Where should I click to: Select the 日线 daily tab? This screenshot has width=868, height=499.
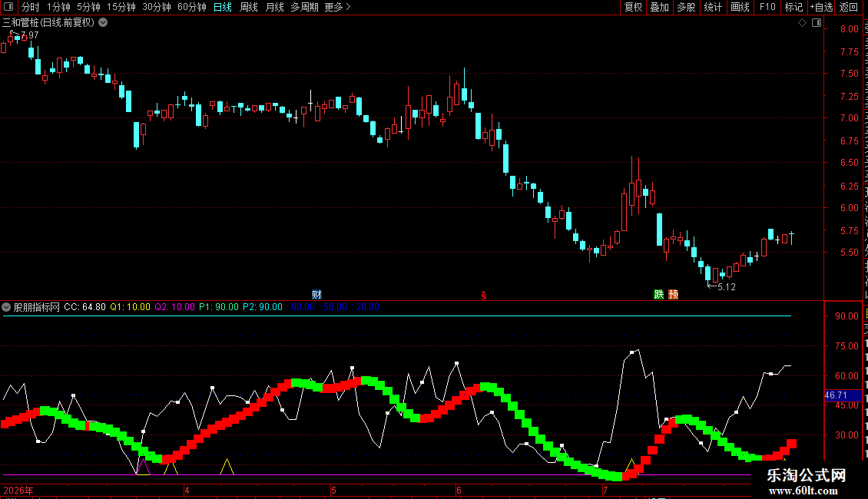pos(223,7)
